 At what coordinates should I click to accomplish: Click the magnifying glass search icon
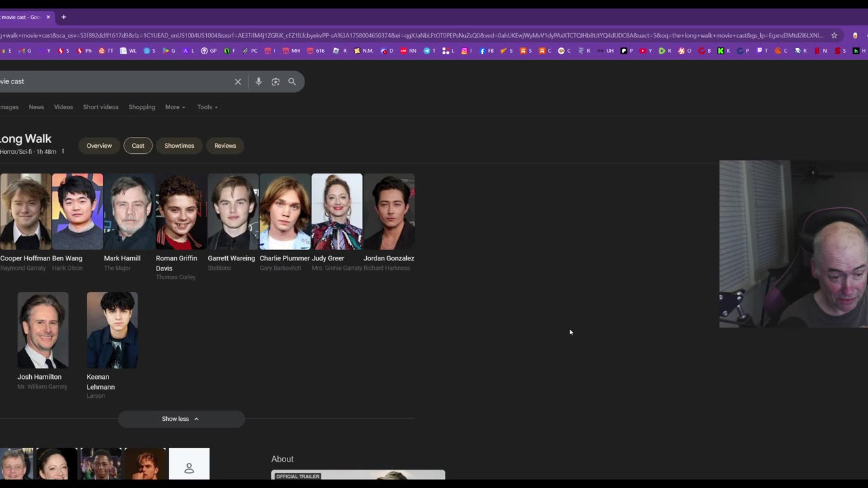(x=292, y=81)
